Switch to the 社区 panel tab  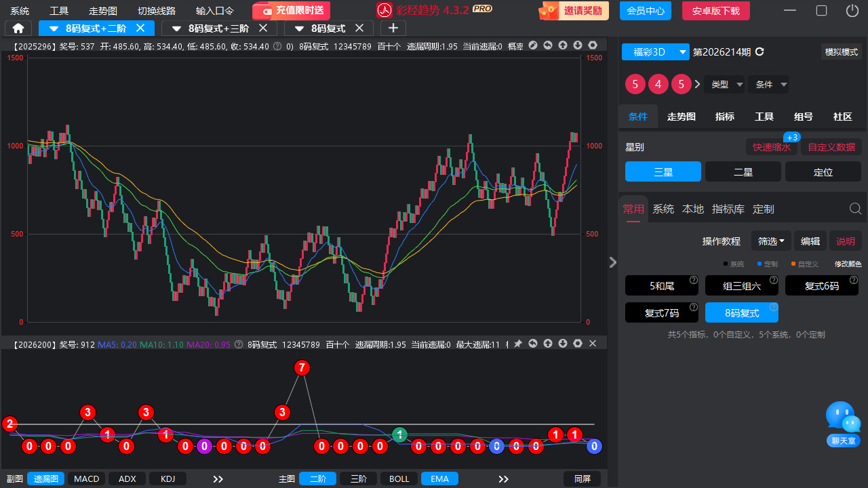click(843, 117)
